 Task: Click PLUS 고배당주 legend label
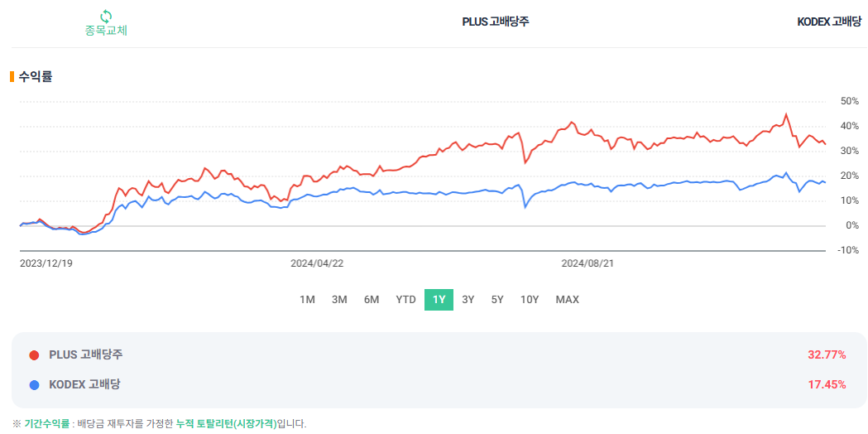point(86,354)
